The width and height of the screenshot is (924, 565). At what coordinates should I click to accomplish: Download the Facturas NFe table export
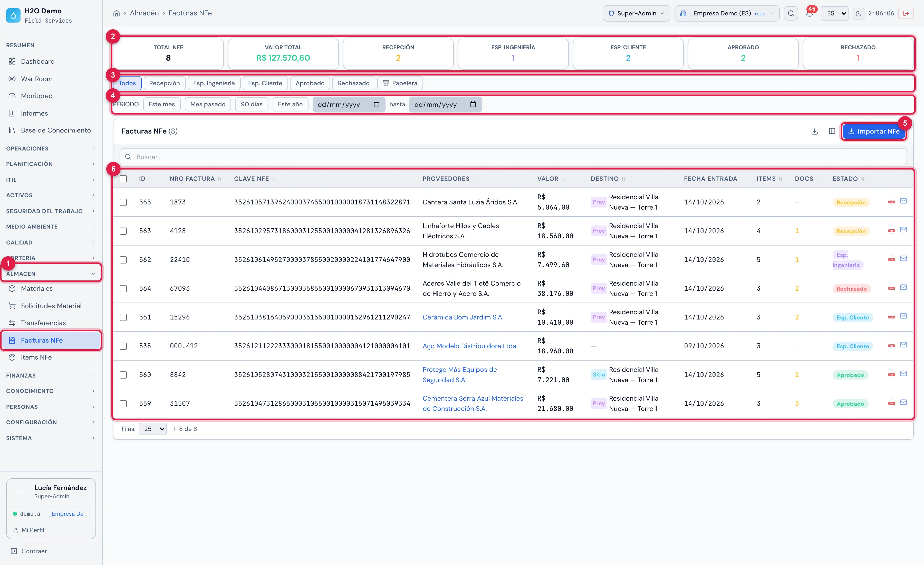point(814,131)
